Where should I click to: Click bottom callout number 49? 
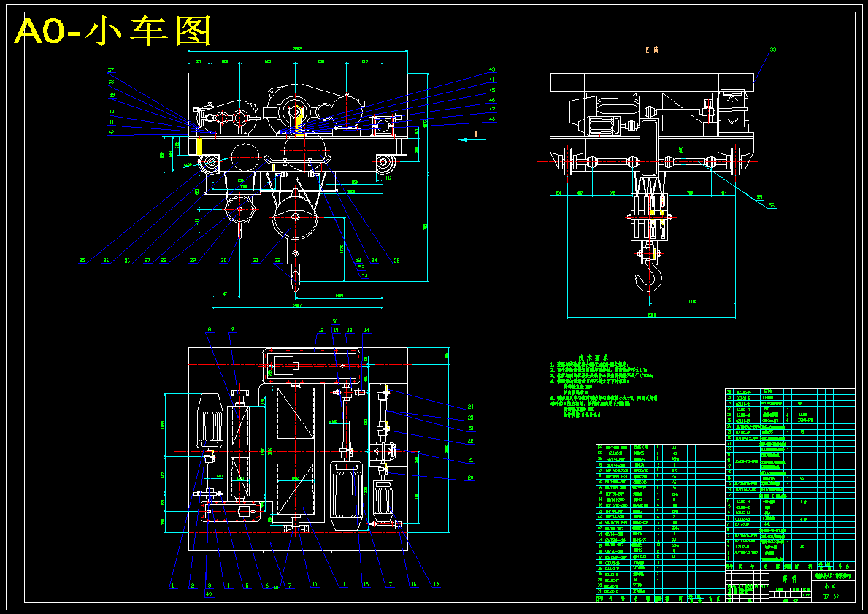[x=209, y=594]
